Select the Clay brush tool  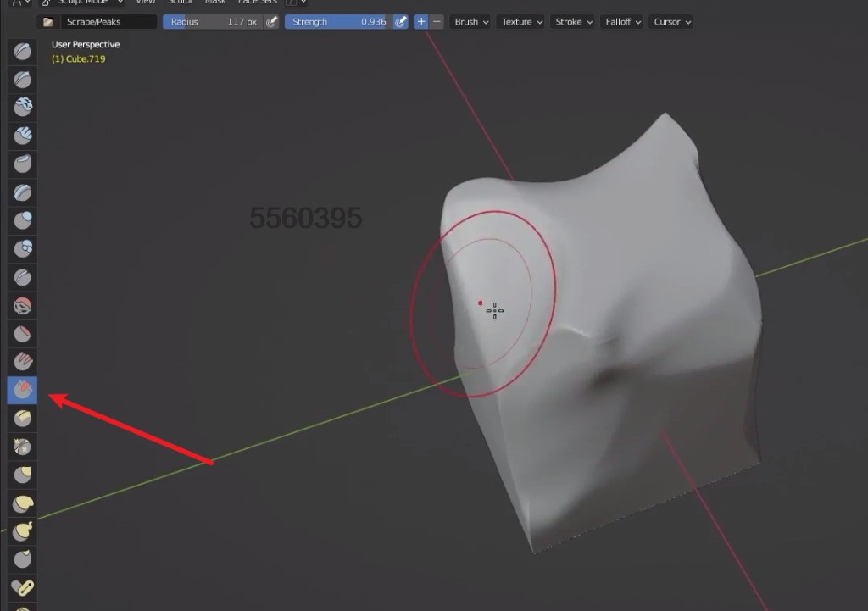pyautogui.click(x=22, y=108)
